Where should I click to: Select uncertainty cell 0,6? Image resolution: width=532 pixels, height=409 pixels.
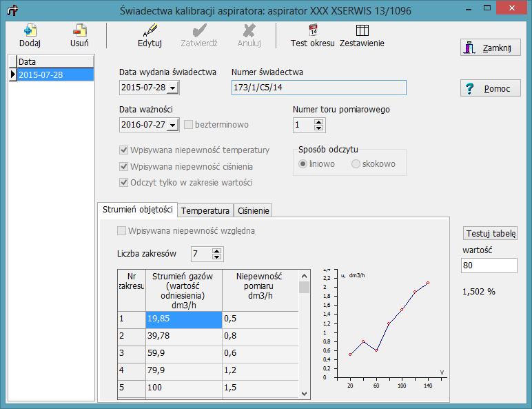[x=260, y=354]
